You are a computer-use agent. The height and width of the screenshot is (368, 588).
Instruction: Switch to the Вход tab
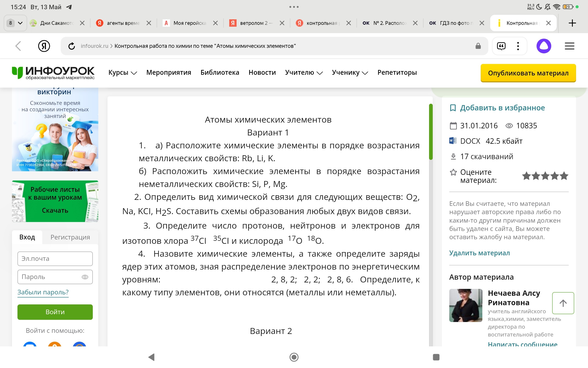click(27, 237)
